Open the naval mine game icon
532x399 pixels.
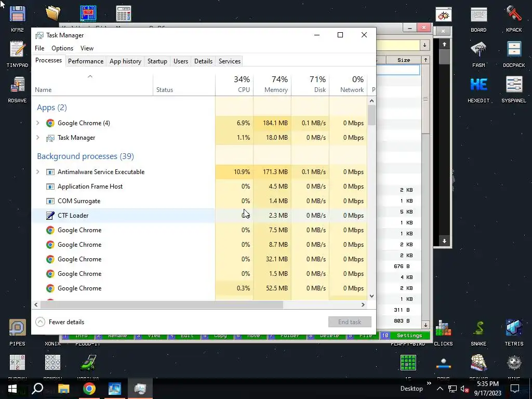[x=514, y=363]
